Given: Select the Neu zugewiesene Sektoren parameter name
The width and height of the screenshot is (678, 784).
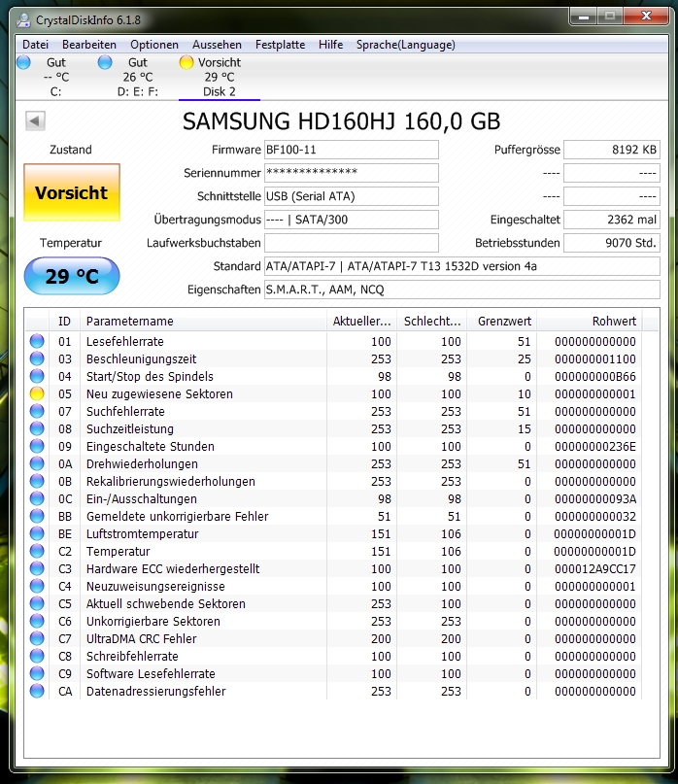Looking at the screenshot, I should tap(159, 394).
